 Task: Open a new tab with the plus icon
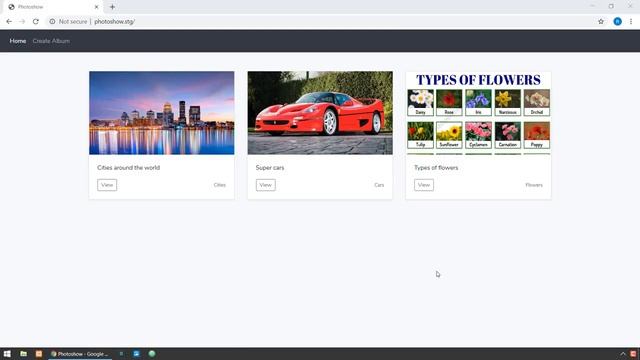pos(112,7)
